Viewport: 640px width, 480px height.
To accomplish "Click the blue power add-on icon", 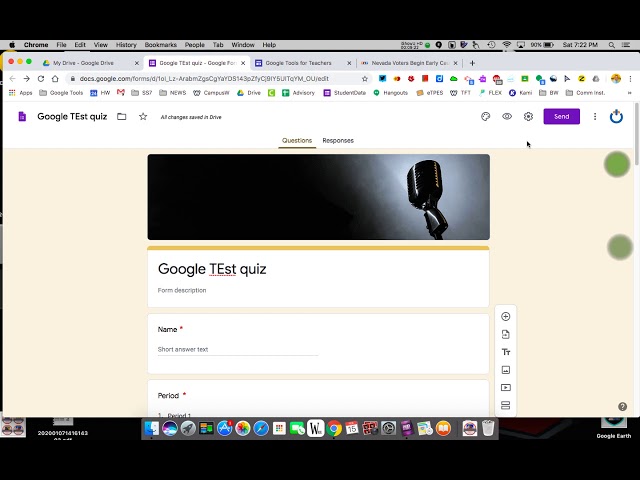I will click(616, 116).
